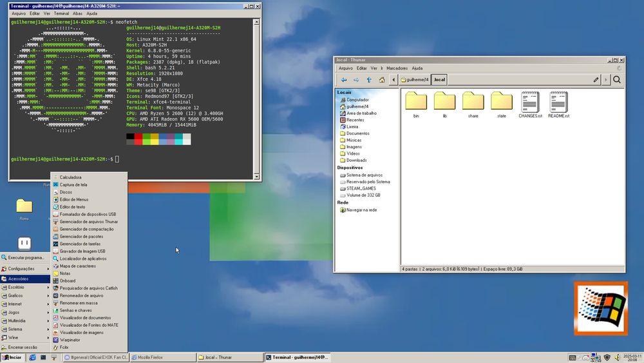
Task: Click the keyboard icon in system tray
Action: point(572,358)
